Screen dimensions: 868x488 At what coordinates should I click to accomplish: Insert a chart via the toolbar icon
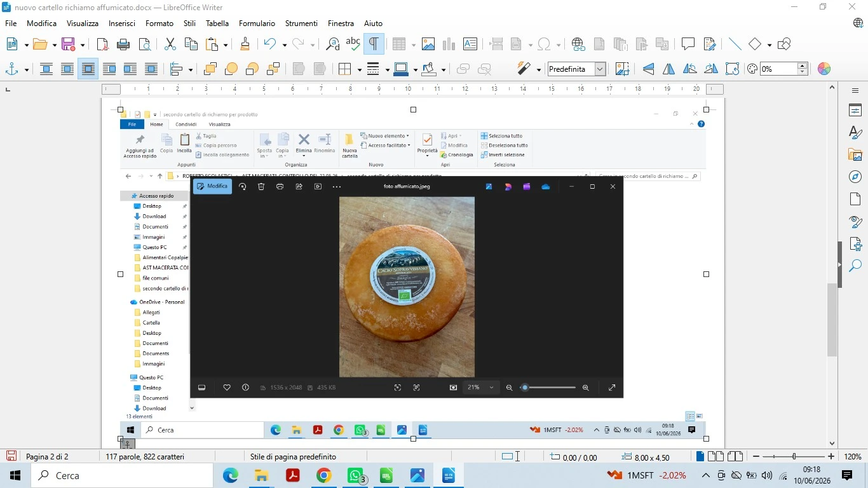pos(449,44)
